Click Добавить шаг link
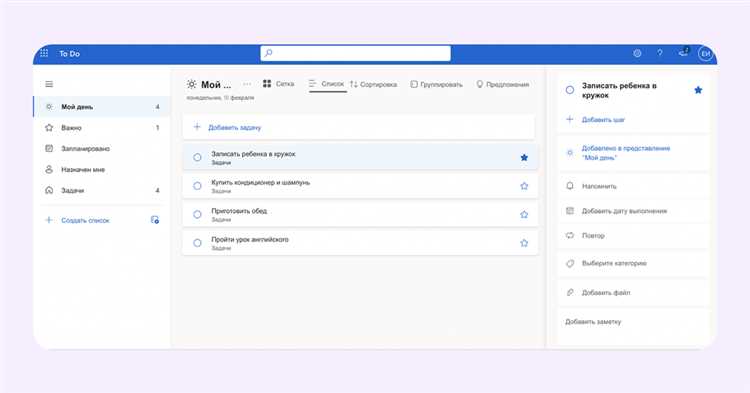750x393 pixels. 603,120
